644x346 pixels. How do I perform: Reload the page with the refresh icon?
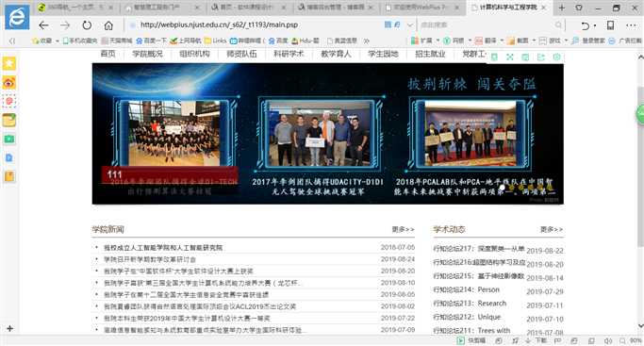click(x=87, y=25)
